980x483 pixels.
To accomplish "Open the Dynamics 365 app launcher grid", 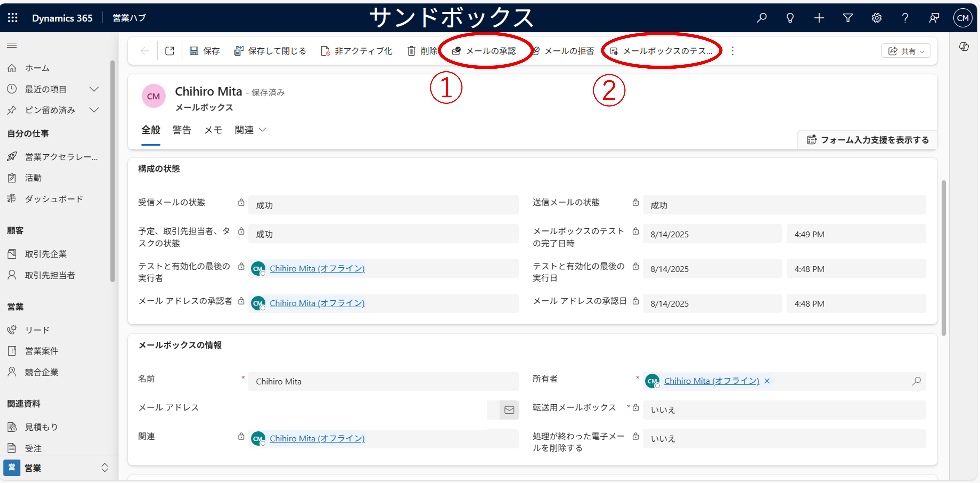I will 13,18.
